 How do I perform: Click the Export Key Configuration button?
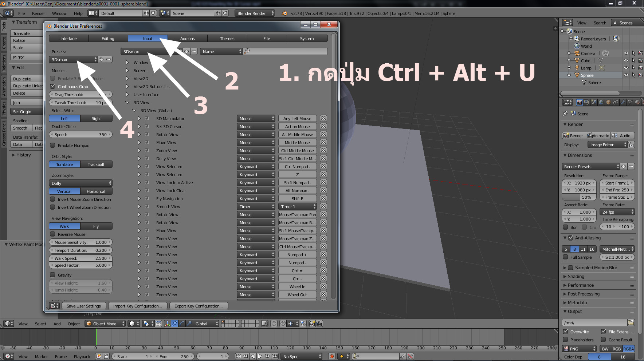coord(198,306)
